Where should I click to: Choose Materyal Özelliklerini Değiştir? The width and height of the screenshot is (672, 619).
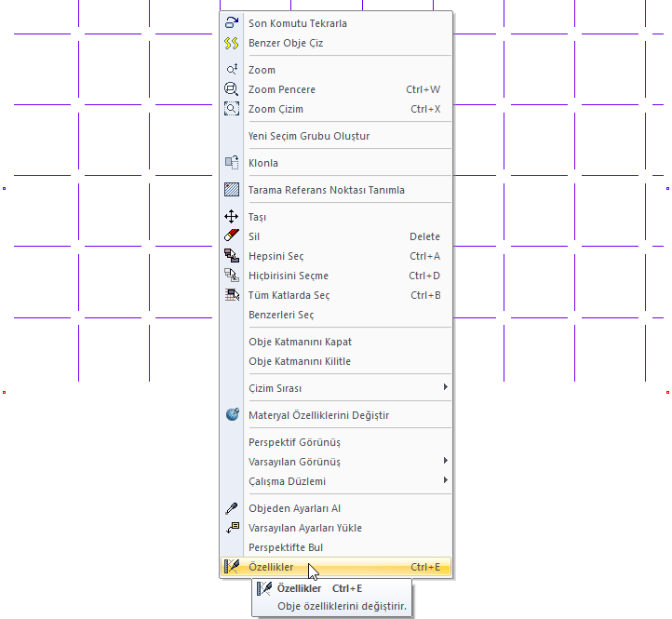(336, 415)
